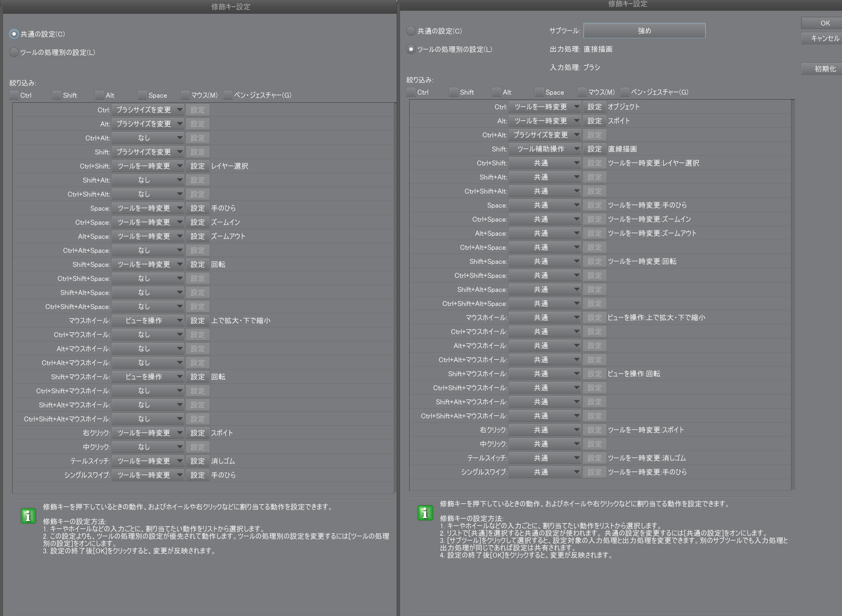
Task: Select 共通の設定 radio in left dialog
Action: click(x=14, y=34)
